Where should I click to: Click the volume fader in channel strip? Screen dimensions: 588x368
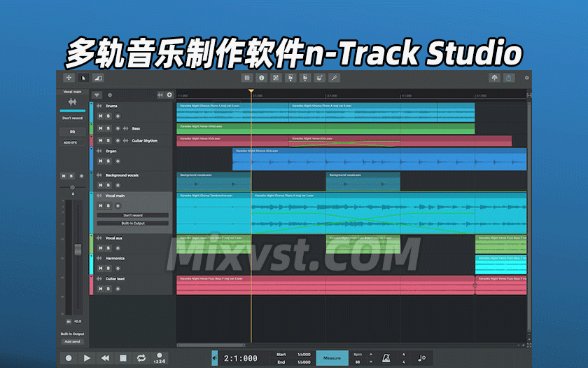[79, 250]
